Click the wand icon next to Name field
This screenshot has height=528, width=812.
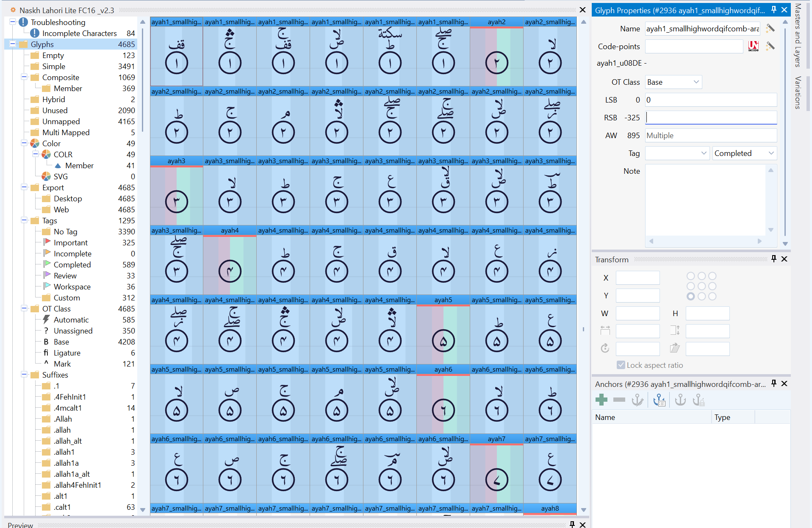pos(770,29)
